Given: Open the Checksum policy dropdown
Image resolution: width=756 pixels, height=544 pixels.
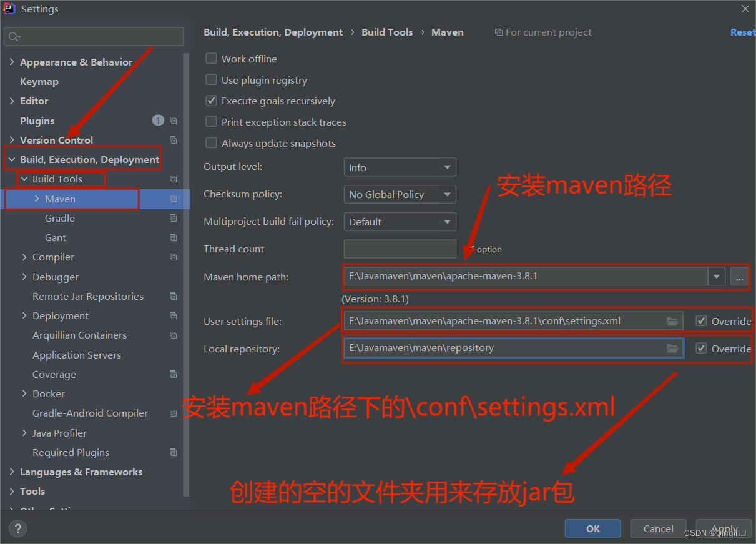Looking at the screenshot, I should pyautogui.click(x=400, y=194).
